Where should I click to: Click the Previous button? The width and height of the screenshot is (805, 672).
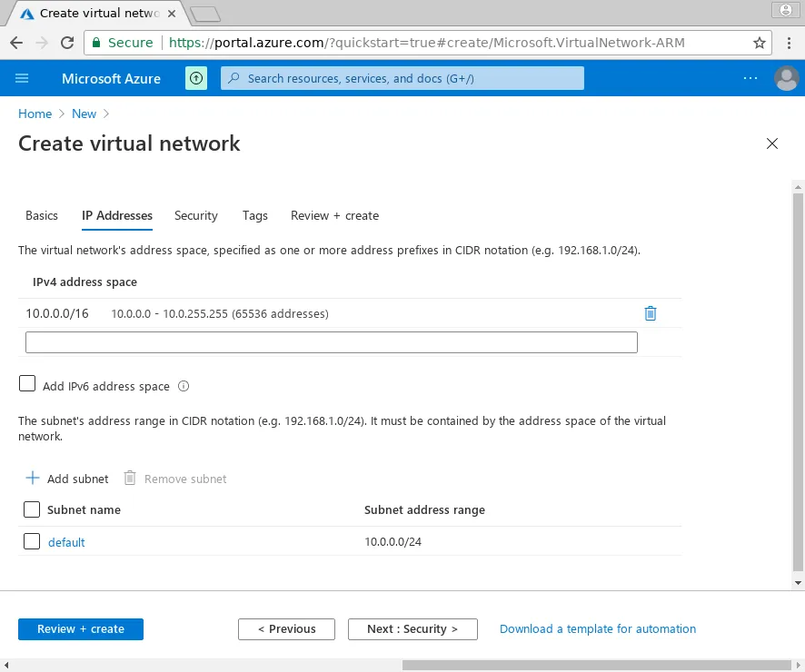(x=286, y=629)
